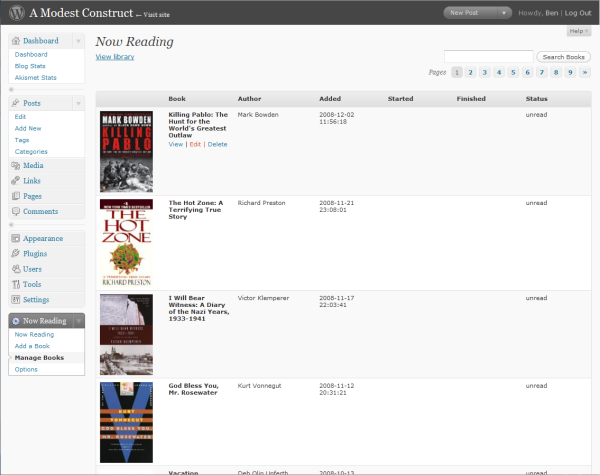This screenshot has height=475, width=600.
Task: Click the Search Books button
Action: pyautogui.click(x=564, y=57)
